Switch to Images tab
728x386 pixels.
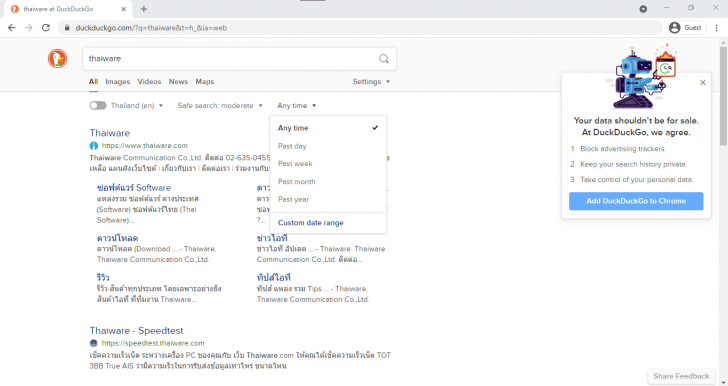117,82
